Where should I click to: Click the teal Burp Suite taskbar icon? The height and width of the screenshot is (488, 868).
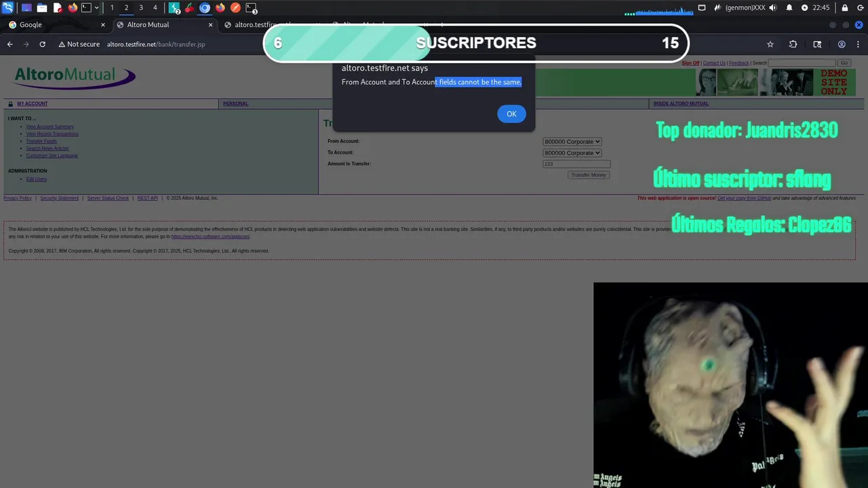tap(174, 8)
